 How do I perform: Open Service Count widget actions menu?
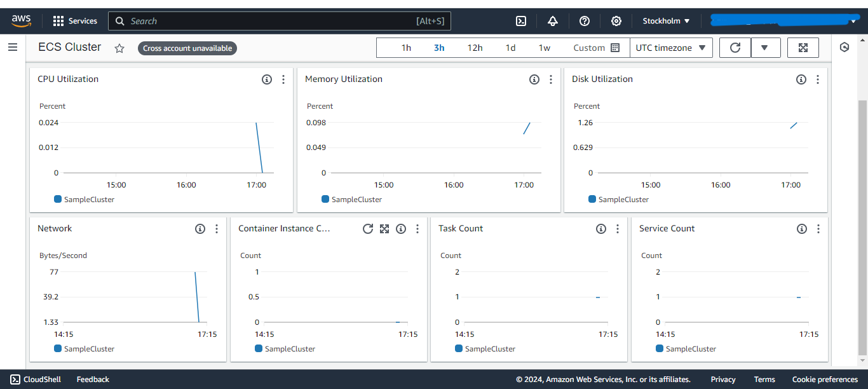coord(818,229)
